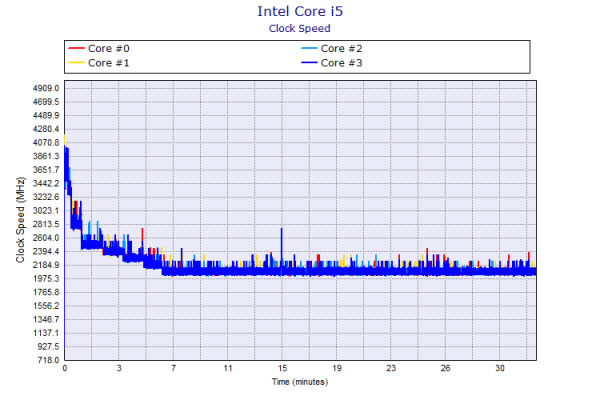The width and height of the screenshot is (600, 400).
Task: Click the 0 minute x-axis tick label
Action: (x=65, y=368)
